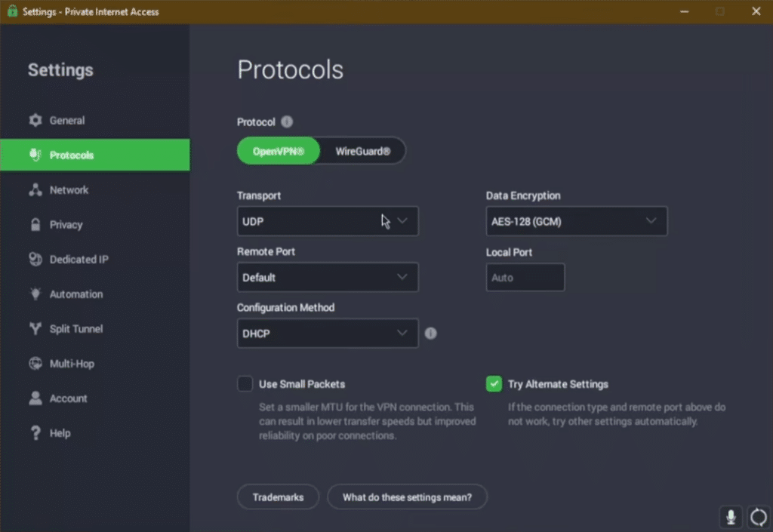
Task: Click the Local Port Auto field
Action: (525, 278)
